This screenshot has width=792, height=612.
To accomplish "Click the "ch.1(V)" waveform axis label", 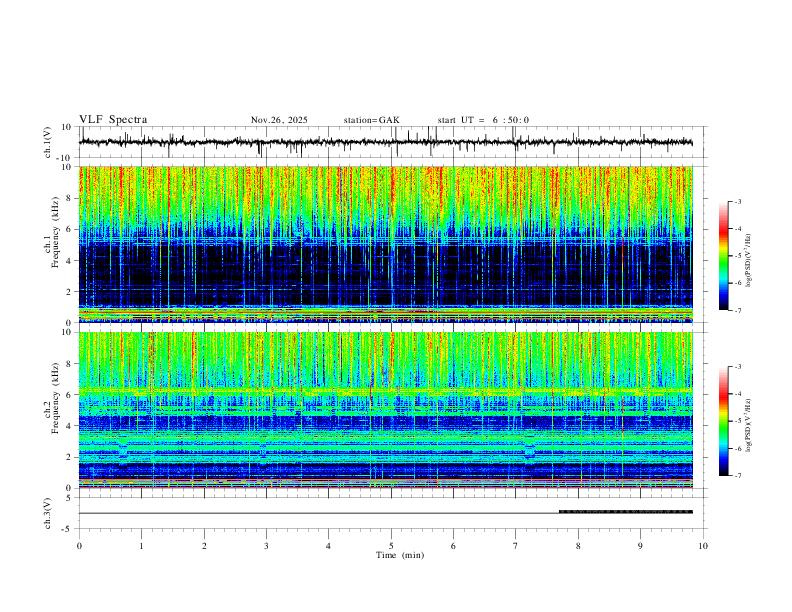I will point(48,142).
